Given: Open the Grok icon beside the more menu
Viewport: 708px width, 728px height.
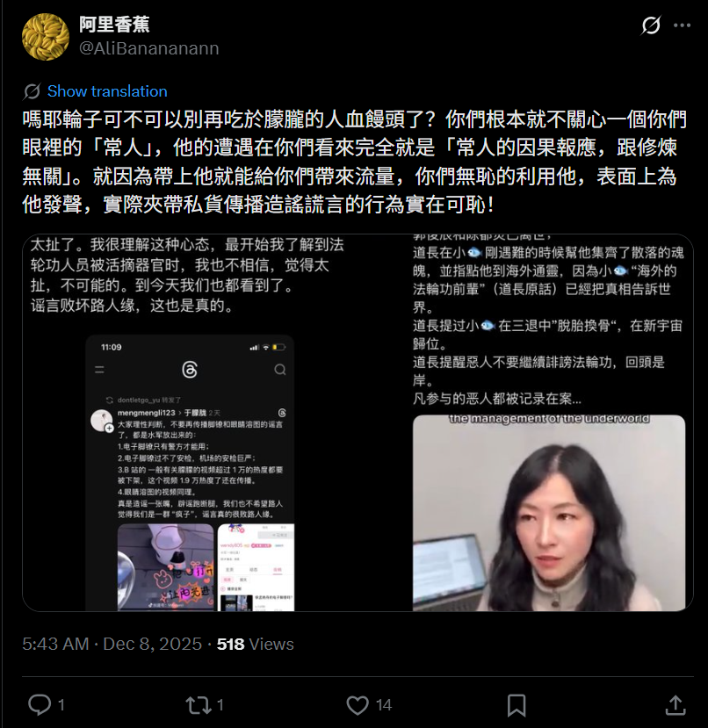Looking at the screenshot, I should click(651, 25).
